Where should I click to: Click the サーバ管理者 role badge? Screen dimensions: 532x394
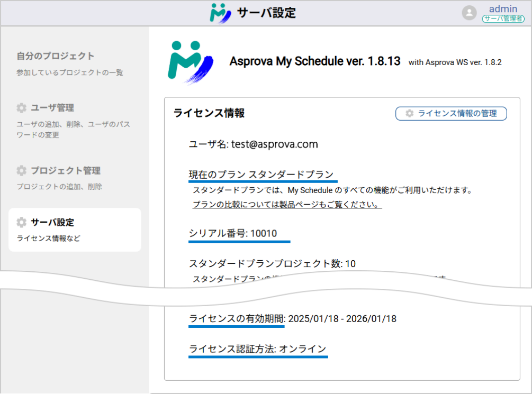(503, 19)
